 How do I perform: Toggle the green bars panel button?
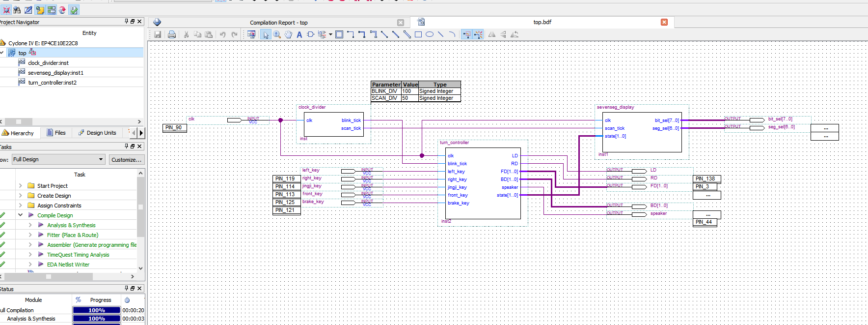[x=51, y=10]
